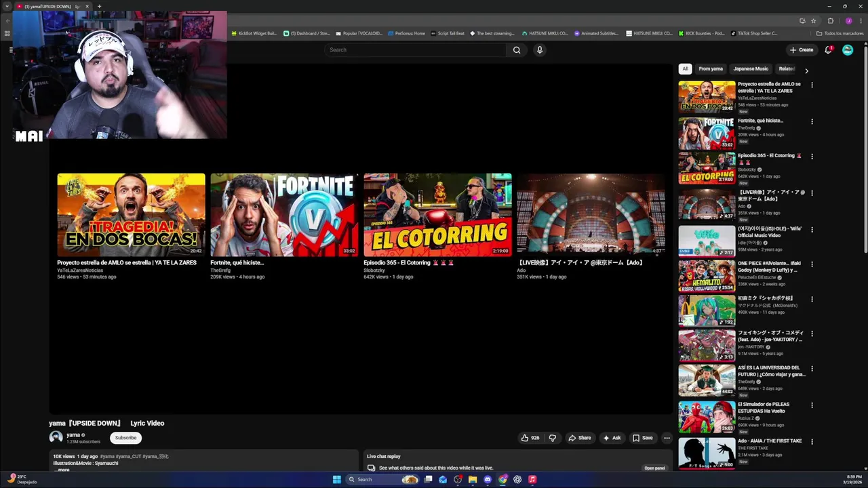The height and width of the screenshot is (488, 868).
Task: Expand the video description with ...more
Action: pyautogui.click(x=62, y=470)
